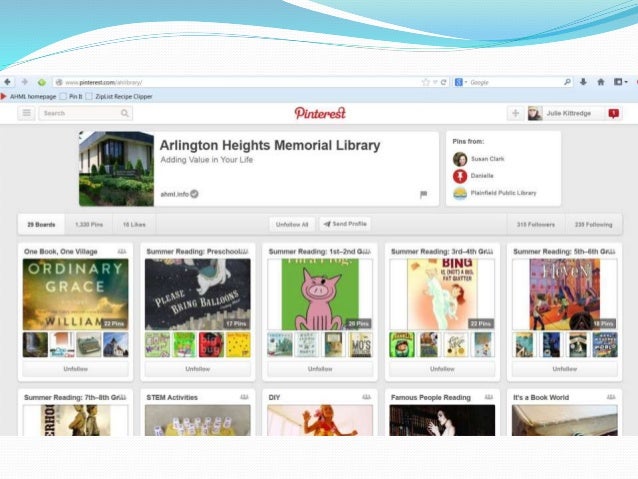Open It's a Book World board title

pos(541,397)
